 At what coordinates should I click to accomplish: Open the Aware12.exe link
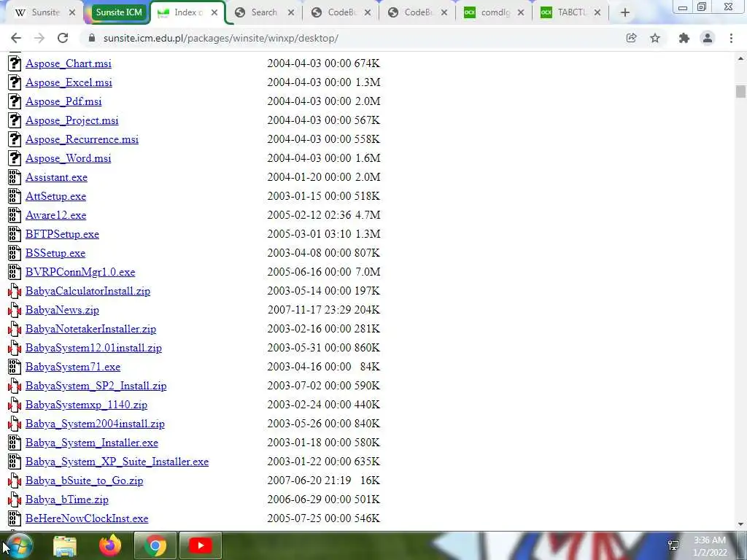55,215
